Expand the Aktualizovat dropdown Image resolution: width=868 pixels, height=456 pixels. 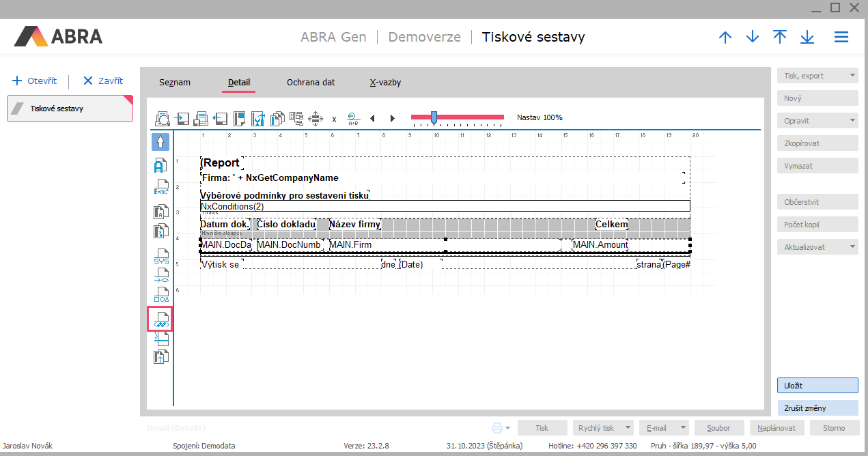[x=817, y=246]
